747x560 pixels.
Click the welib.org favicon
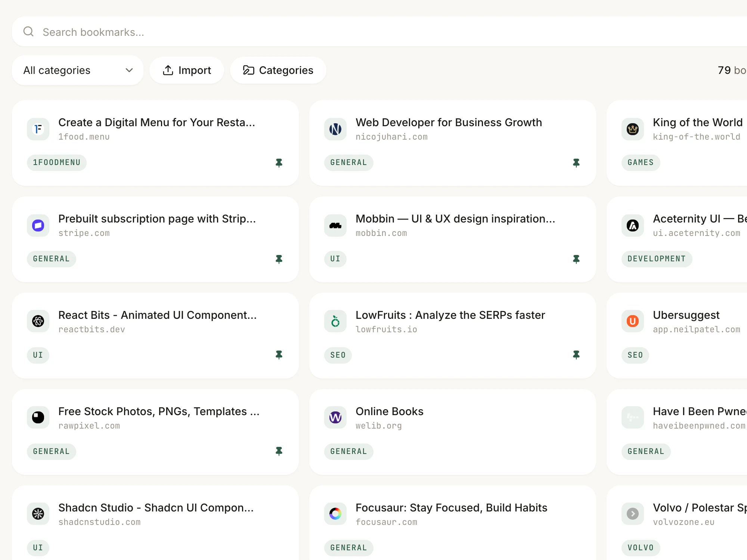point(335,417)
